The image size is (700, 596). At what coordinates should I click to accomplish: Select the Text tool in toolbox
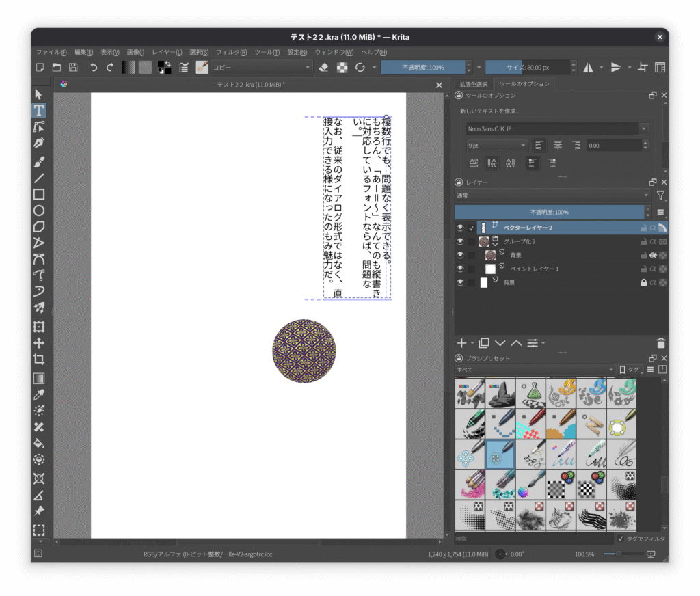click(39, 110)
